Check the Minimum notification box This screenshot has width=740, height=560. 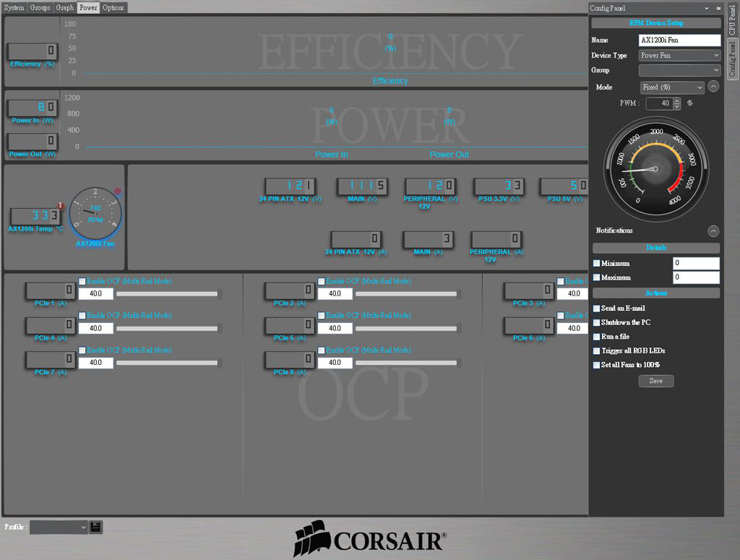point(596,263)
